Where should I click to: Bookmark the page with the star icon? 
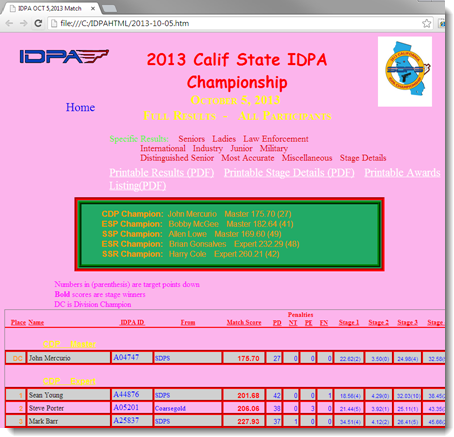pyautogui.click(x=426, y=23)
